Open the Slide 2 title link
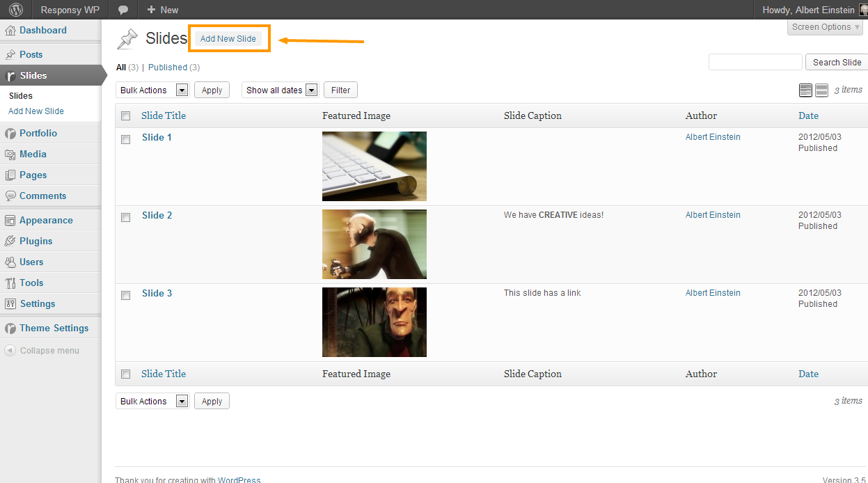The height and width of the screenshot is (483, 868). pyautogui.click(x=157, y=215)
